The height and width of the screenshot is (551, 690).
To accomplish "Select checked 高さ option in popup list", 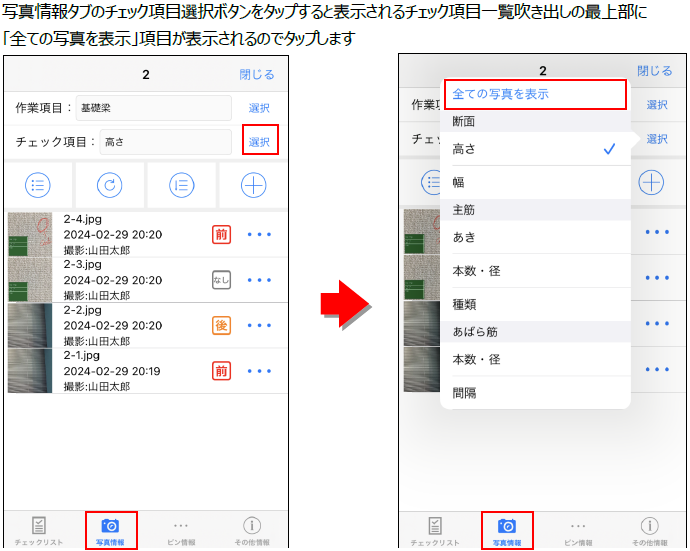I will click(x=535, y=149).
